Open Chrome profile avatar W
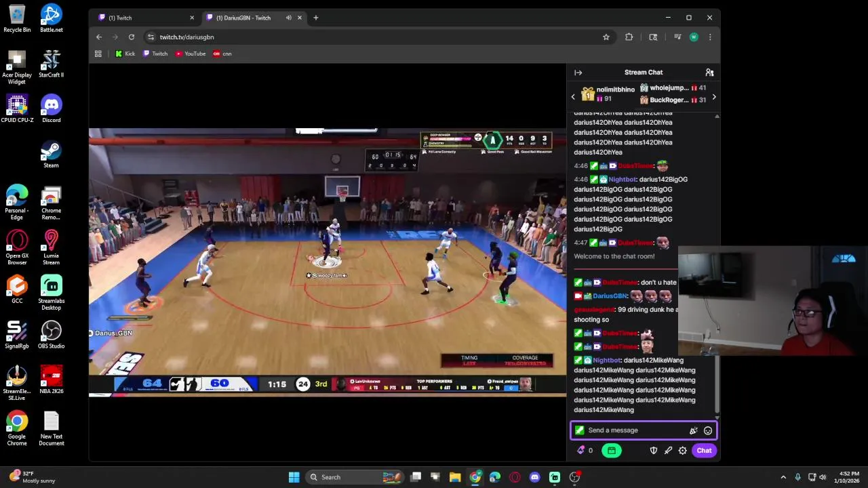 tap(694, 37)
